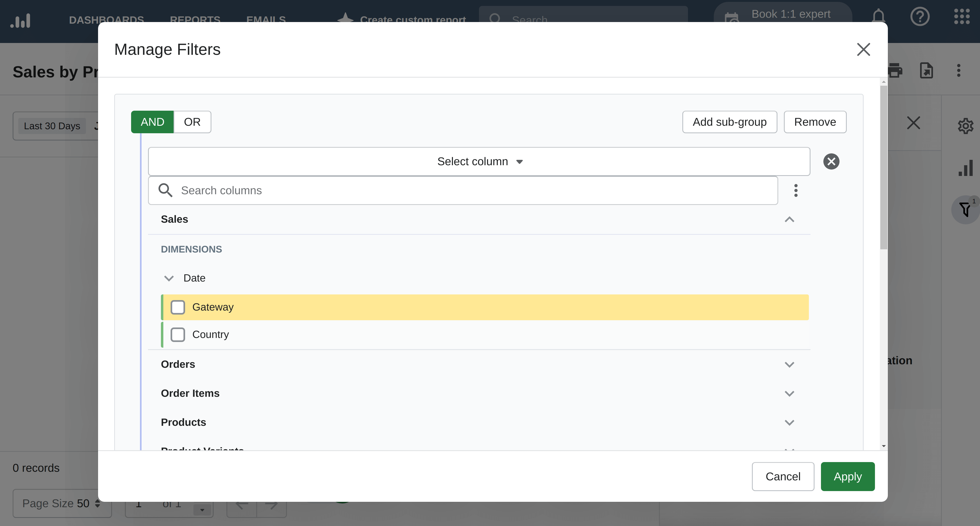This screenshot has height=526, width=980.
Task: Expand the Orders section
Action: pyautogui.click(x=790, y=364)
